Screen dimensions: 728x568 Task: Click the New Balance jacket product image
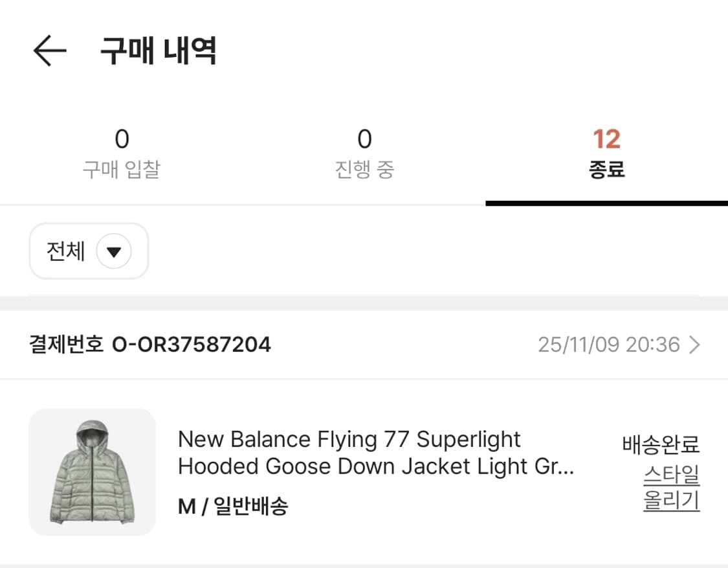[93, 471]
